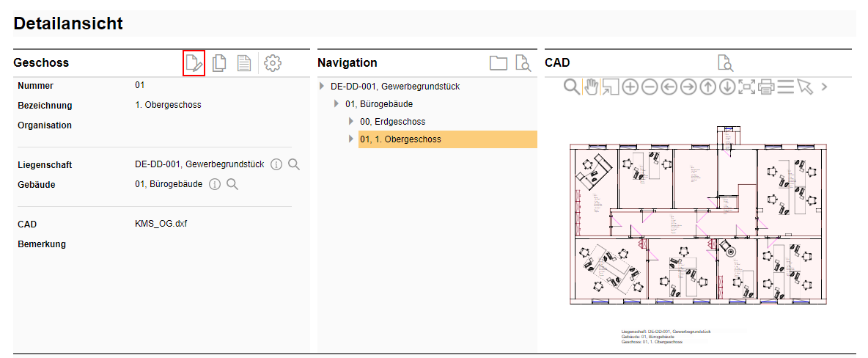
Task: Click the edit Geschoss pencil icon
Action: (x=194, y=63)
